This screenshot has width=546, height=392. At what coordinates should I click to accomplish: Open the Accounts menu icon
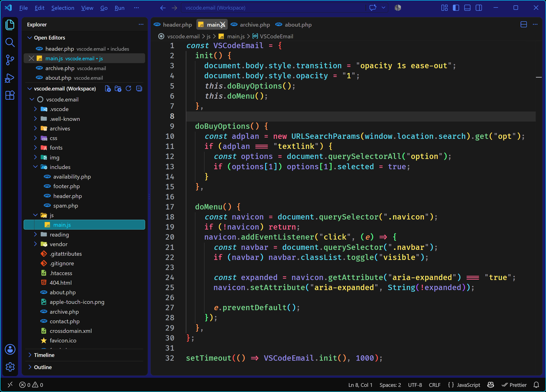10,349
